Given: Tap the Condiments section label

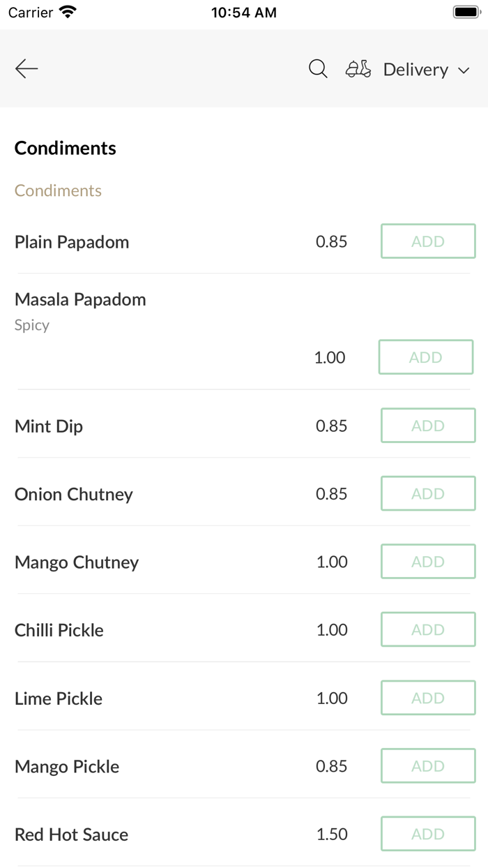Looking at the screenshot, I should [58, 190].
